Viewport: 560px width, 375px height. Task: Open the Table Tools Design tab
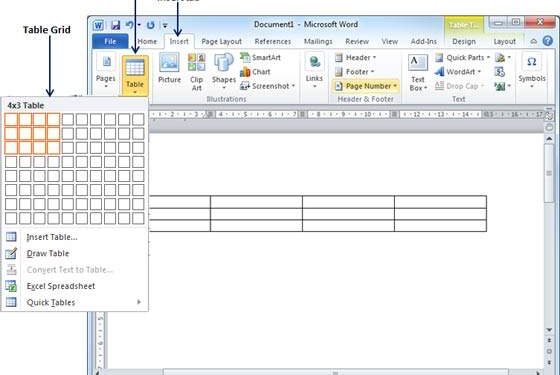pyautogui.click(x=464, y=41)
